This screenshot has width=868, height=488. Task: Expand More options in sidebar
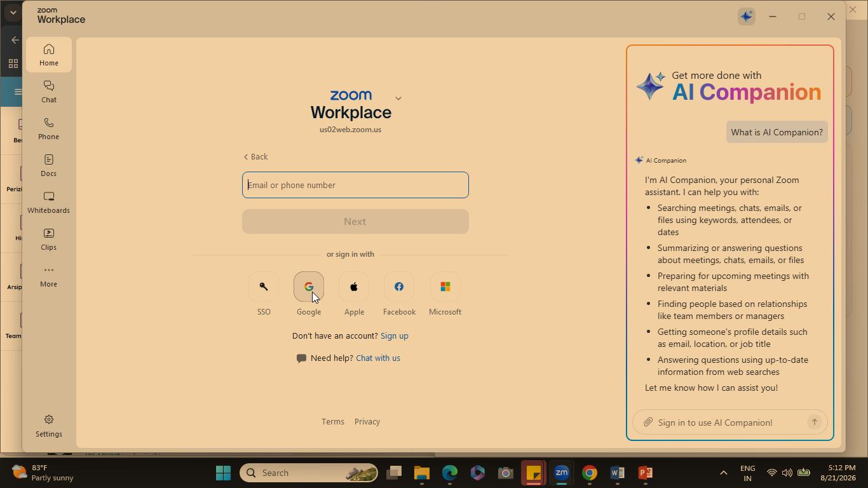click(x=49, y=276)
